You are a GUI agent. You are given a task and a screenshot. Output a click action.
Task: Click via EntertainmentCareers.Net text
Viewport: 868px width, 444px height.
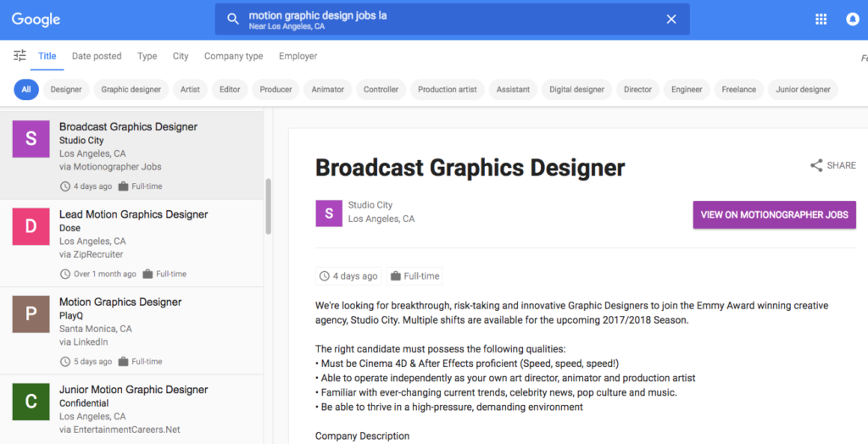pos(120,429)
